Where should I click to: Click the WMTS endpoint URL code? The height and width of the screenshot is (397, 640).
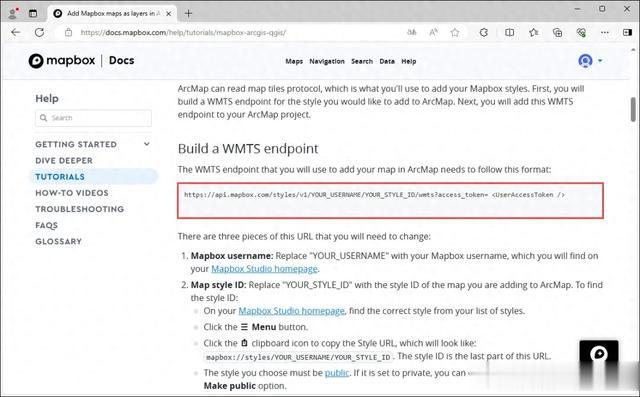374,195
